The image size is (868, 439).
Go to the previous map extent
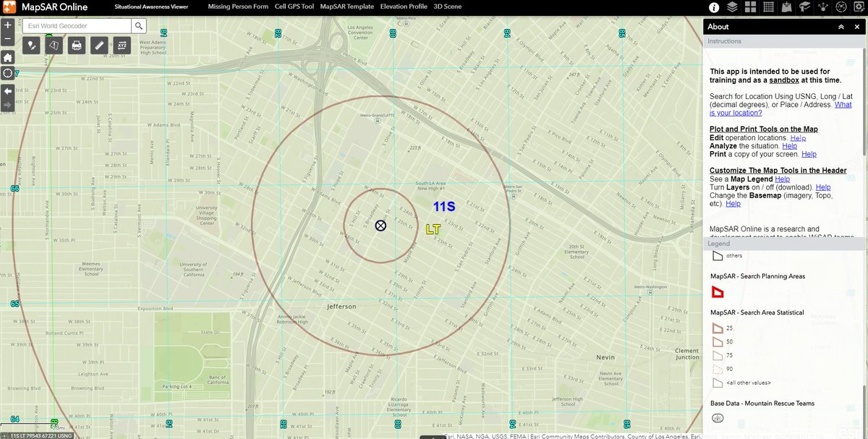tap(7, 91)
